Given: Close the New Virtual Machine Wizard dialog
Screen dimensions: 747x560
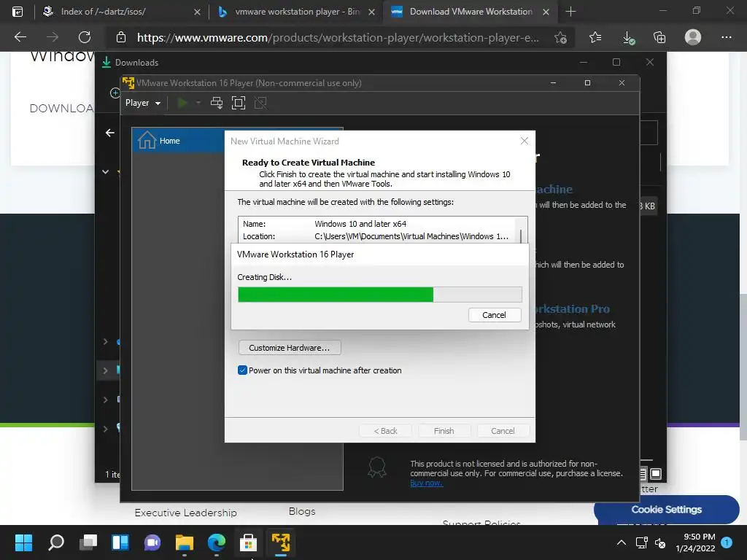Looking at the screenshot, I should [x=524, y=141].
